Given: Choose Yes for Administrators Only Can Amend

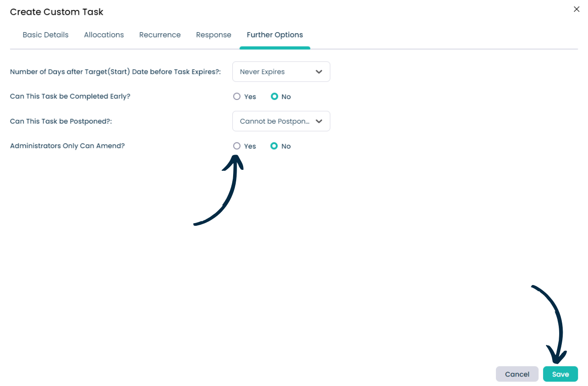Looking at the screenshot, I should pyautogui.click(x=237, y=146).
